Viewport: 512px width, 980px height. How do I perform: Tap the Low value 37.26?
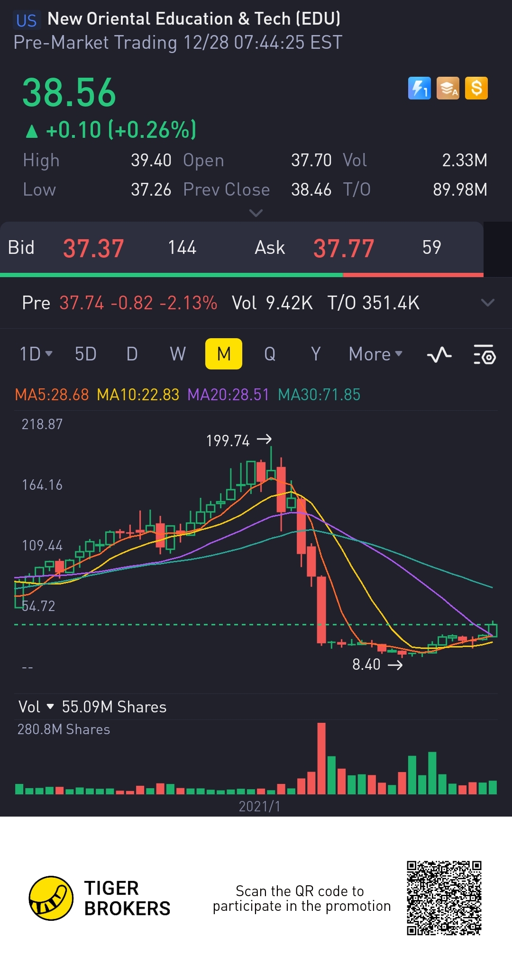[151, 189]
